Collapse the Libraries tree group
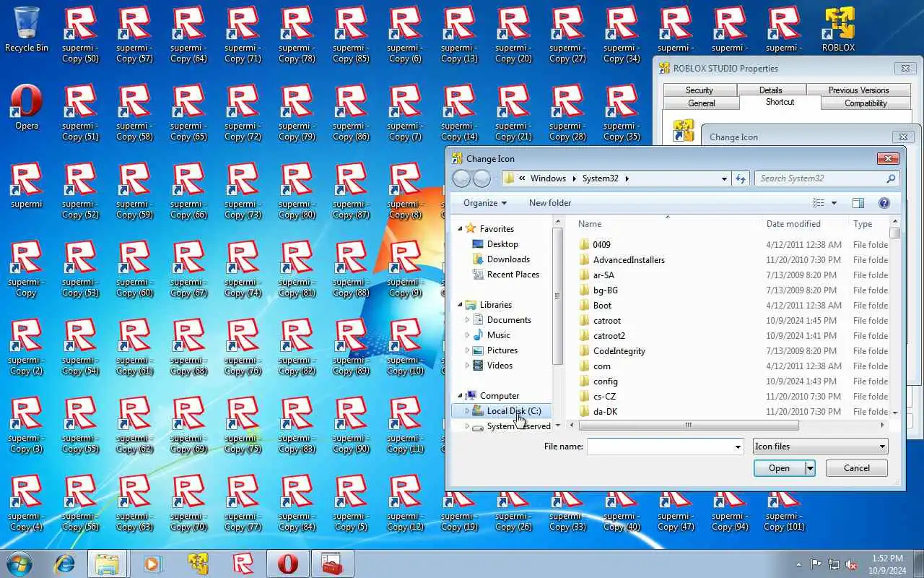This screenshot has width=924, height=578. pyautogui.click(x=461, y=304)
